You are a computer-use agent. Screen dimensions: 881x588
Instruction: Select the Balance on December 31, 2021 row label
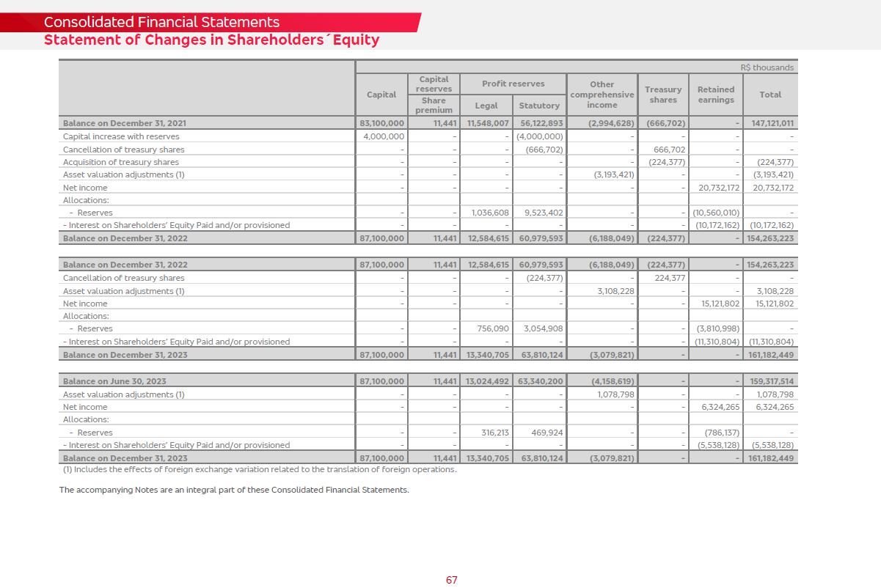tap(124, 123)
